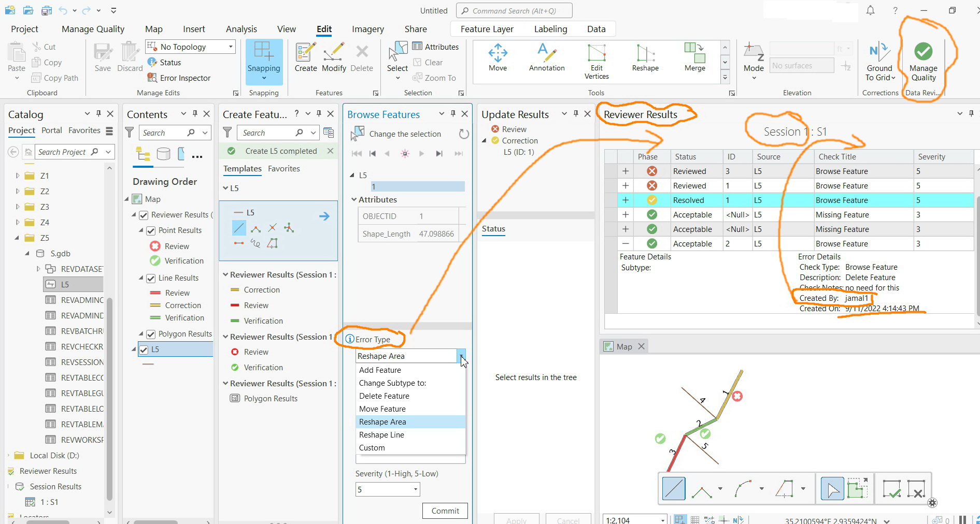Toggle Line Results layer checkbox
The width and height of the screenshot is (980, 524).
pyautogui.click(x=151, y=278)
